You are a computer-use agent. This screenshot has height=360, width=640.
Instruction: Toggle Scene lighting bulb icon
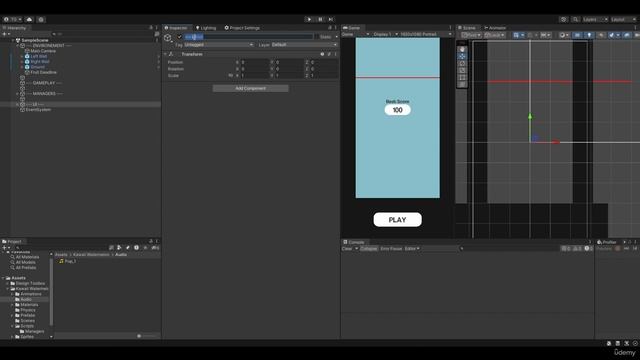point(589,35)
